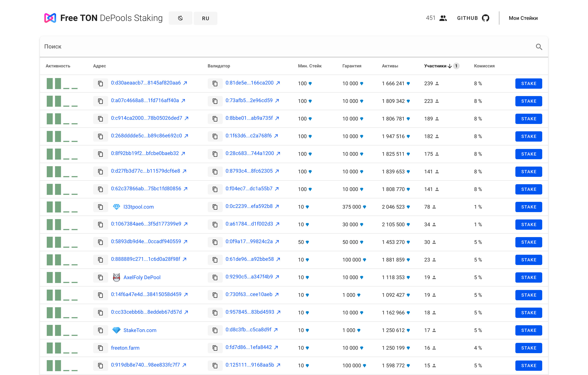
Task: Copy address 0:1067384ae6...3f5d177399e9
Action: [x=100, y=225]
